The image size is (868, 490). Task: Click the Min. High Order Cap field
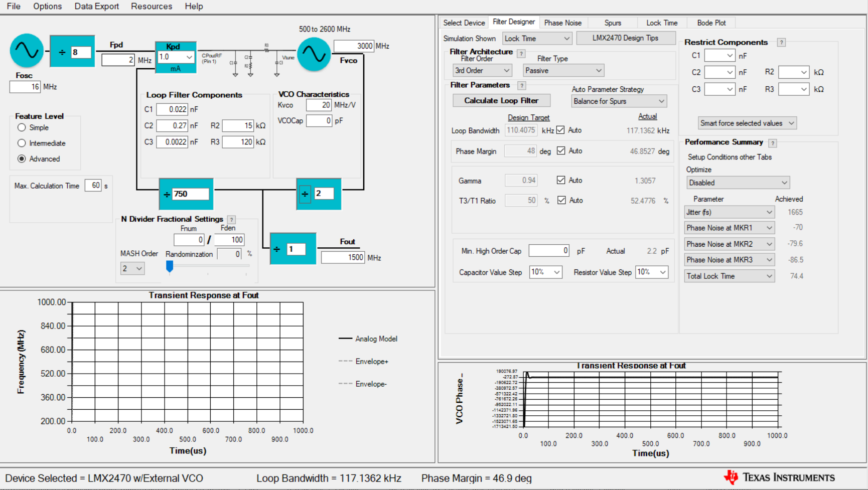click(549, 250)
